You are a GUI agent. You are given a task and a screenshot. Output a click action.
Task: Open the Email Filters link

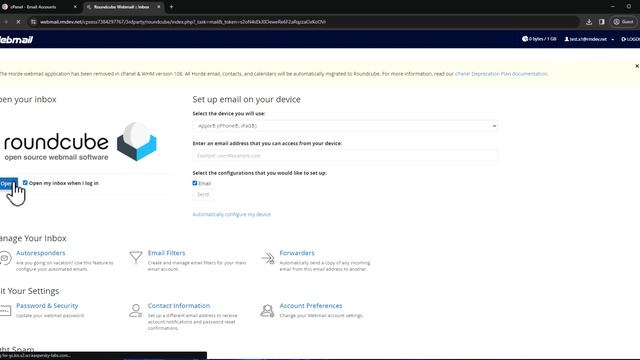tap(166, 253)
